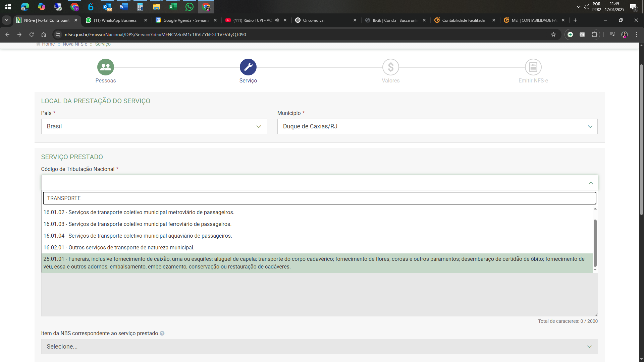Select 16.02.01 outros serviços de transporte

click(x=317, y=248)
